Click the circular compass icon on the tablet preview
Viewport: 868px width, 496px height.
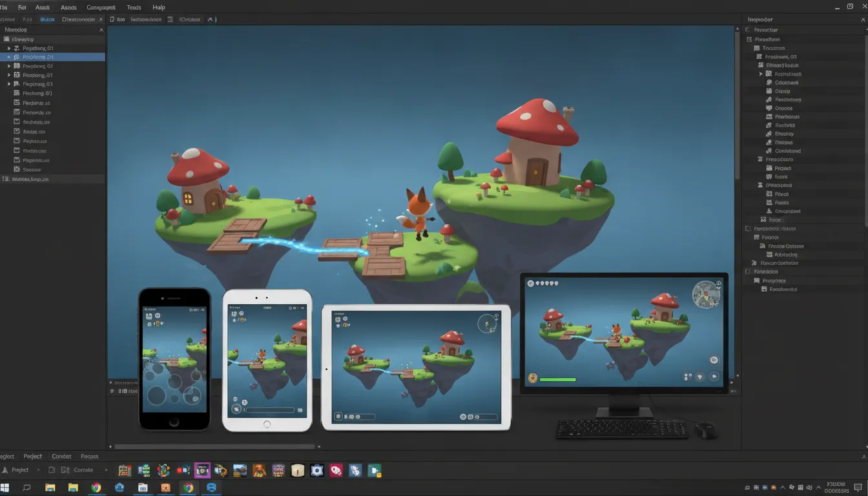click(486, 323)
